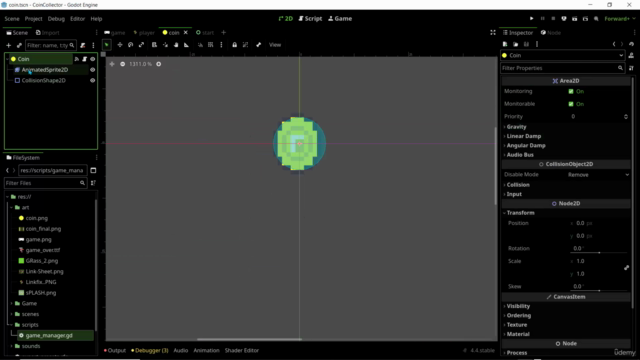Open the View menu button
Image resolution: width=640 pixels, height=360 pixels.
(x=275, y=45)
